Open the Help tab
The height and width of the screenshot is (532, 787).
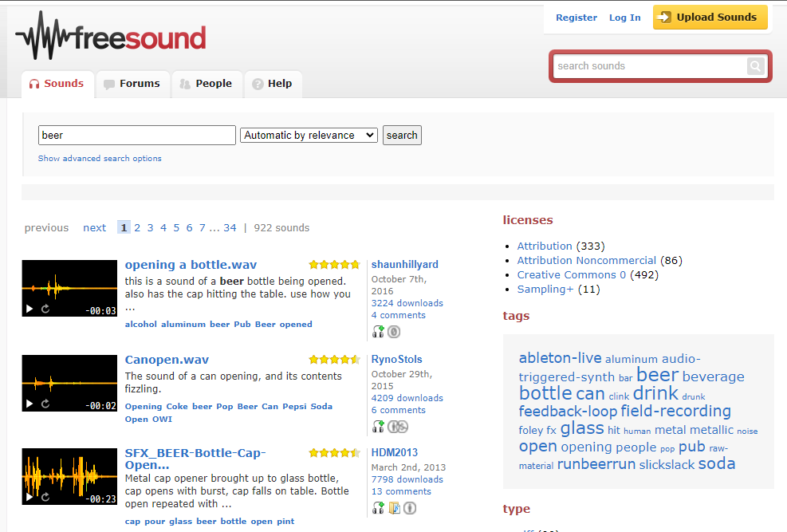pyautogui.click(x=273, y=84)
